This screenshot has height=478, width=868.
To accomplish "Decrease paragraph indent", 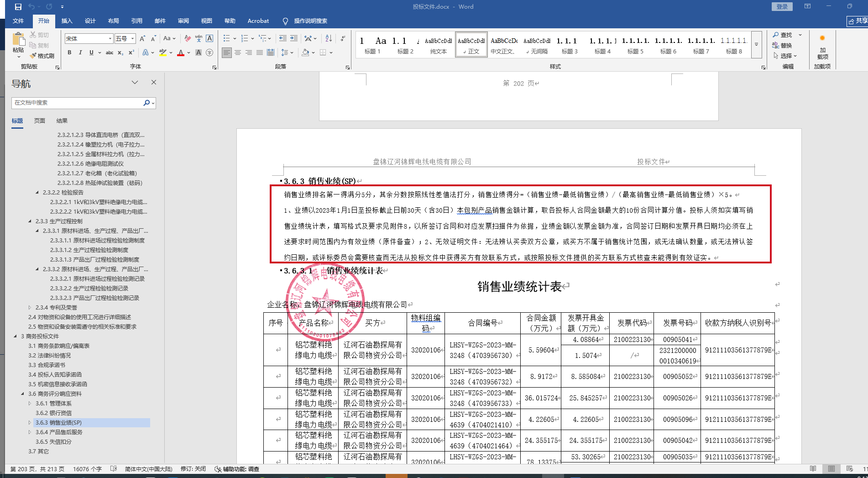I will tap(283, 39).
